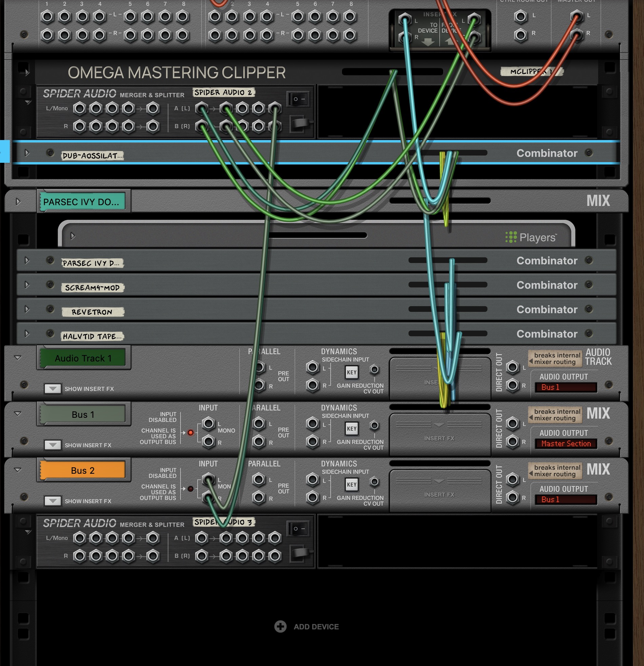
Task: Expand the DUB-AOSSILAT Combinator device
Action: pyautogui.click(x=27, y=153)
